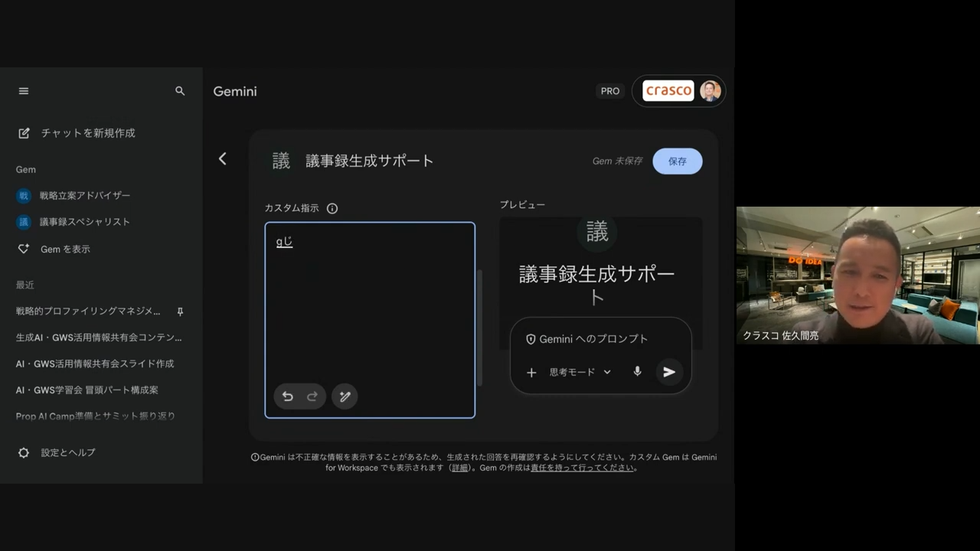The width and height of the screenshot is (980, 551).
Task: Go back with the left arrow
Action: (x=223, y=158)
